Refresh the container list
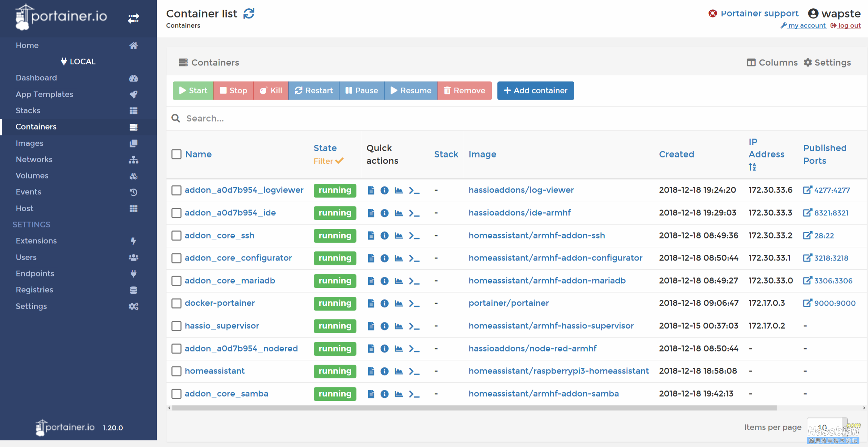Image resolution: width=868 pixels, height=447 pixels. 249,14
